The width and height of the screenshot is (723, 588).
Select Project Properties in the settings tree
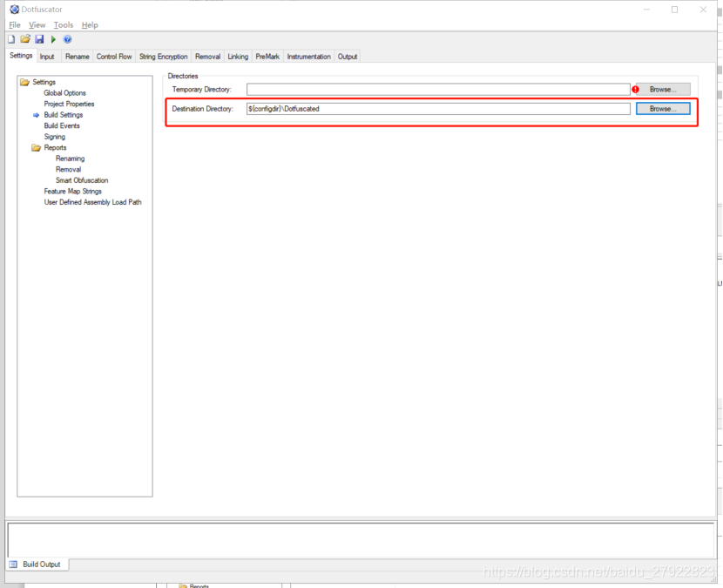(69, 105)
